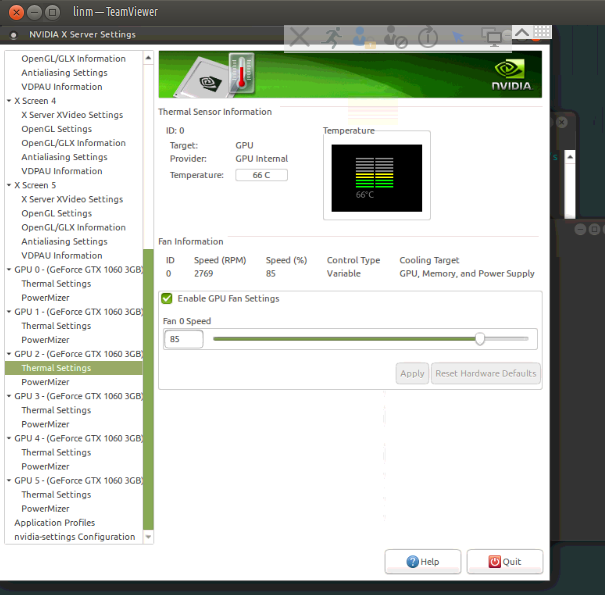605x595 pixels.
Task: Select Thermal Settings under GPU 4
Action: tap(56, 452)
